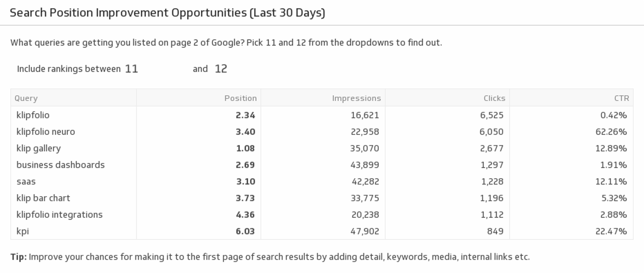The width and height of the screenshot is (644, 273).
Task: Select the klip bar chart query
Action: (x=43, y=198)
